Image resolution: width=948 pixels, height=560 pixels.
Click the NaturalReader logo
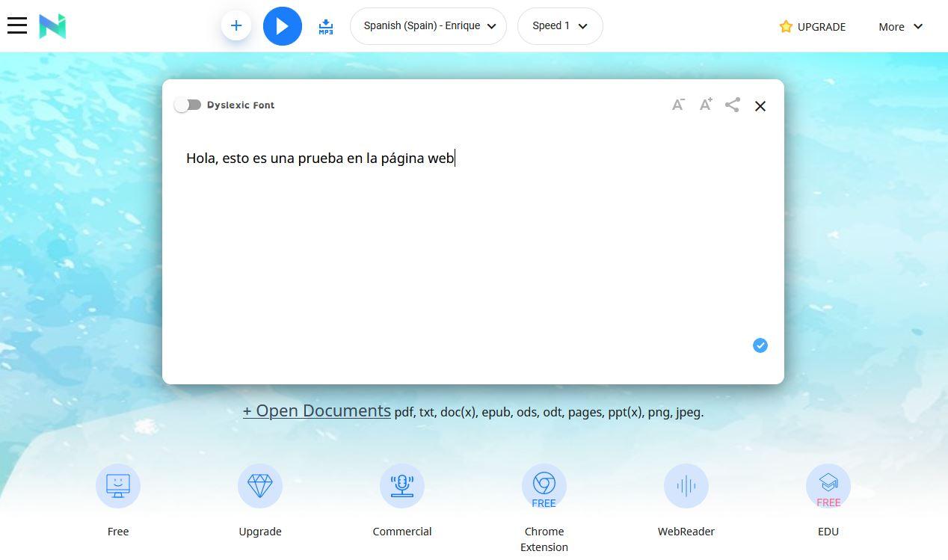(x=52, y=26)
